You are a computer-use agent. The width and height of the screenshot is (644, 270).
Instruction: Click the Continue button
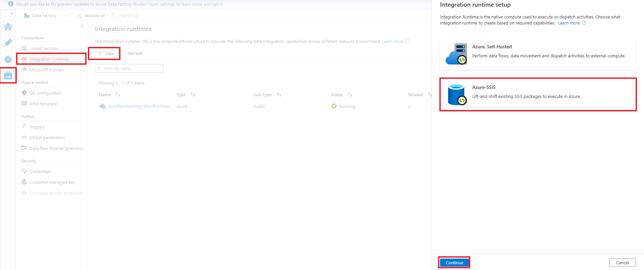[x=454, y=263]
